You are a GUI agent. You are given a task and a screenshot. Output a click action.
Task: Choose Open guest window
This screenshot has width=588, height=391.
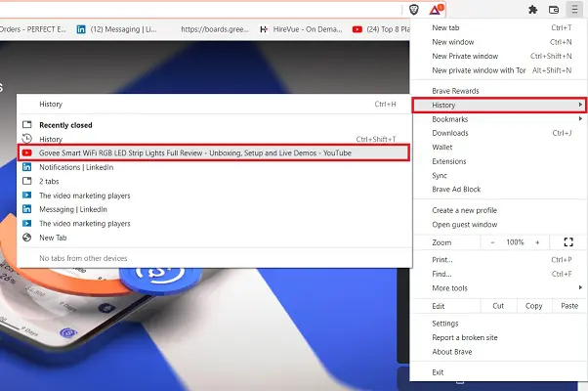(x=499, y=225)
